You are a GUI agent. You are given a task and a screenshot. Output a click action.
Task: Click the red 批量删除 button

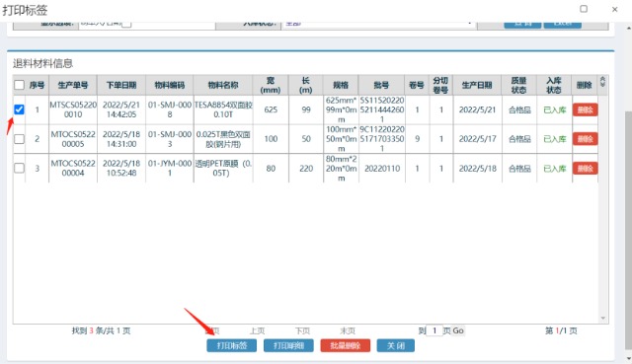click(x=346, y=345)
